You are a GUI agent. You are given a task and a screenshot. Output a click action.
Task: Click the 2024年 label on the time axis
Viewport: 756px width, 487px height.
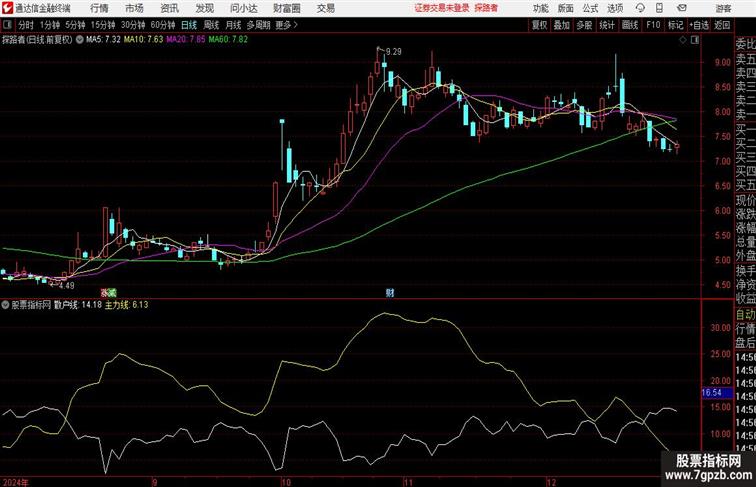15,482
